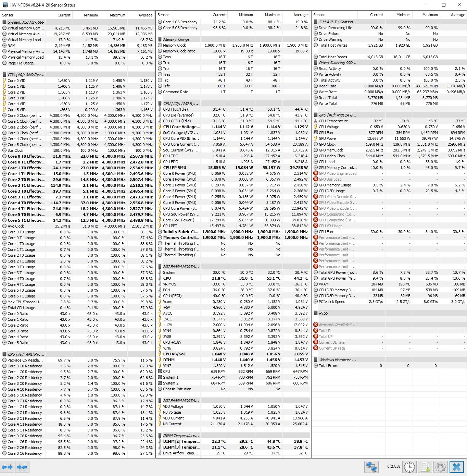
Task: Select the Package C6 Residency row
Action: point(78,360)
